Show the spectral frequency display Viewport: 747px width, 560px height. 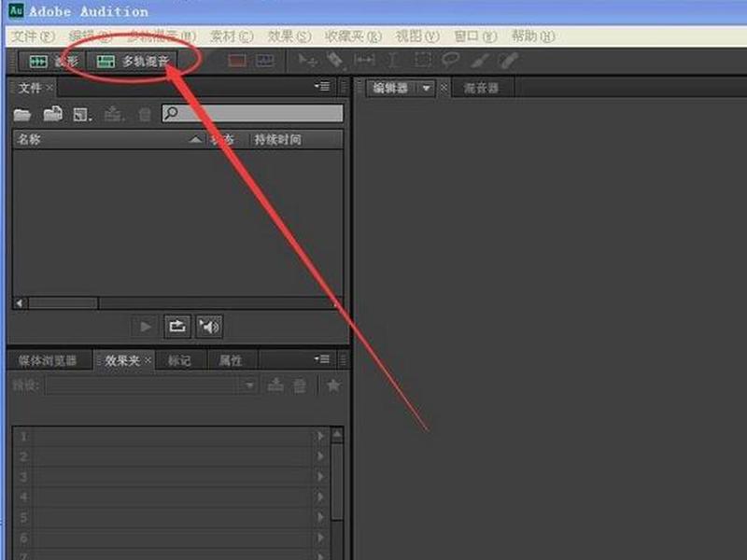pos(237,61)
